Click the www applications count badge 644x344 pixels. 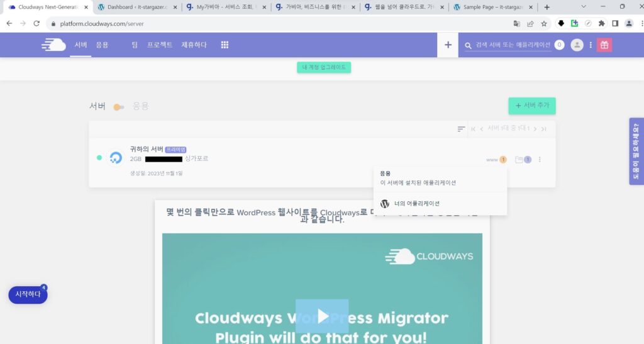pyautogui.click(x=503, y=160)
